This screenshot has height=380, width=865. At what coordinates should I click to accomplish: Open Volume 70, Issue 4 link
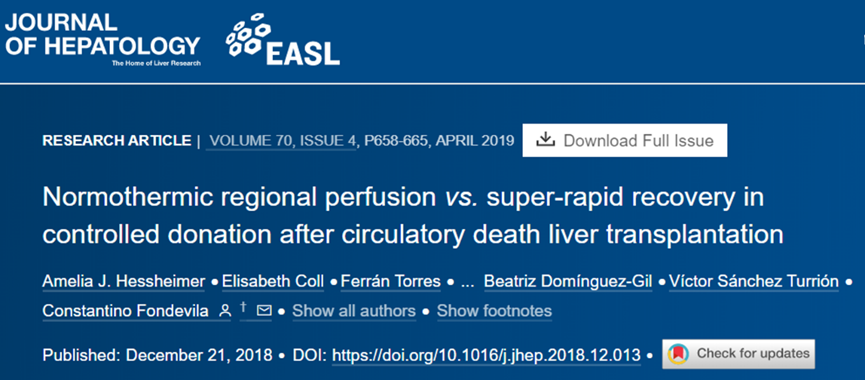coord(282,141)
